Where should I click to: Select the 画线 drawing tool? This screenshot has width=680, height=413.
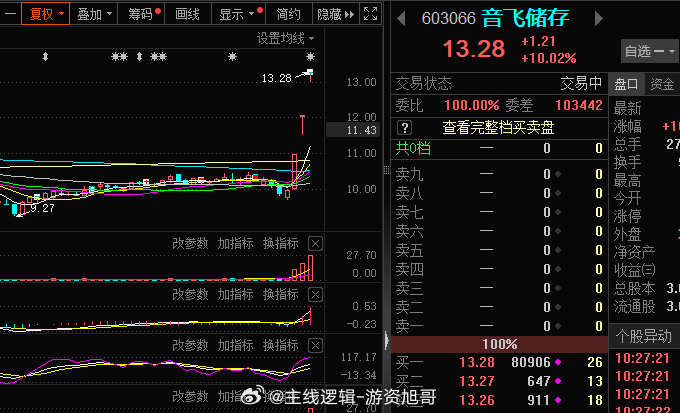(187, 14)
